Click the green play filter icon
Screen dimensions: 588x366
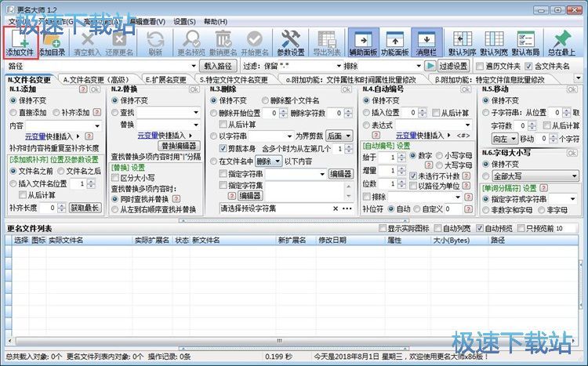click(x=430, y=66)
